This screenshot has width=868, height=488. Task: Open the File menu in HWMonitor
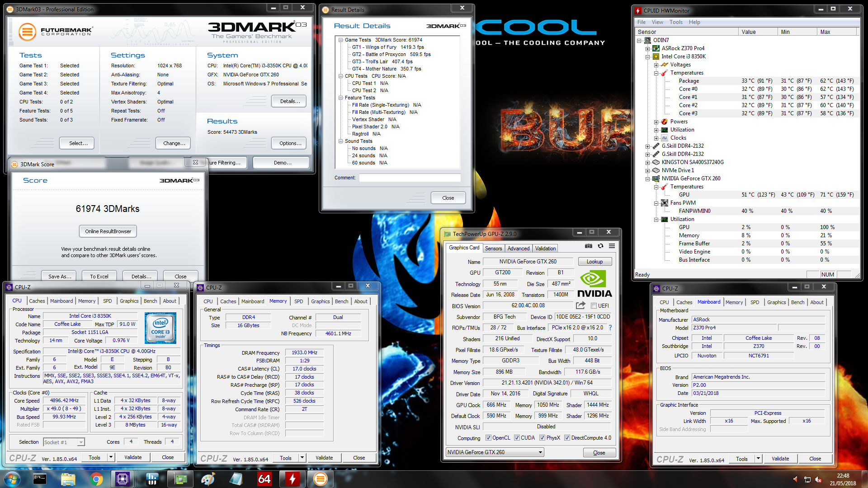pyautogui.click(x=642, y=22)
